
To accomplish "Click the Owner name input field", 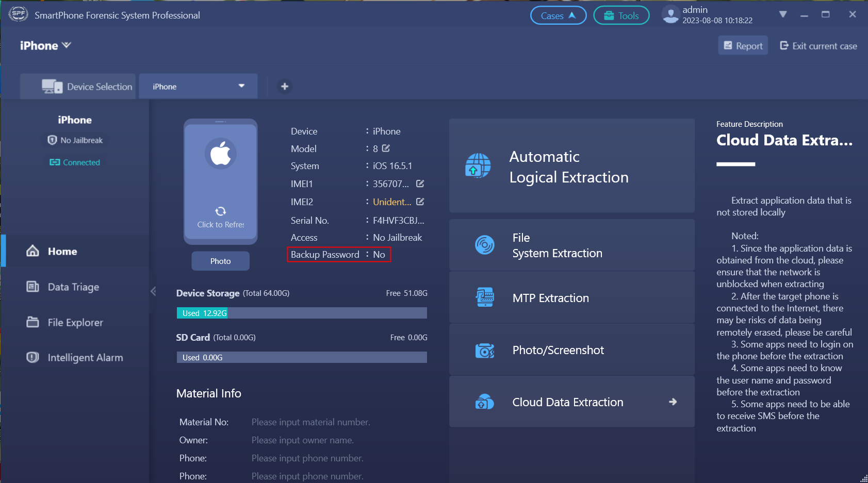I will pos(303,440).
